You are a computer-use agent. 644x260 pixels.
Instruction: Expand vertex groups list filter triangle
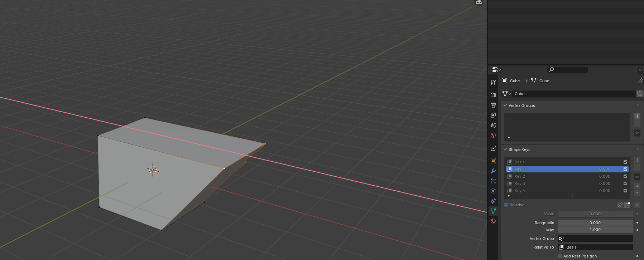[509, 137]
